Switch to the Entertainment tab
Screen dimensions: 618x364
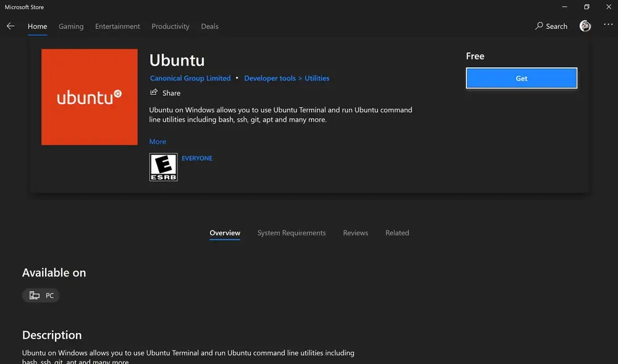click(117, 27)
